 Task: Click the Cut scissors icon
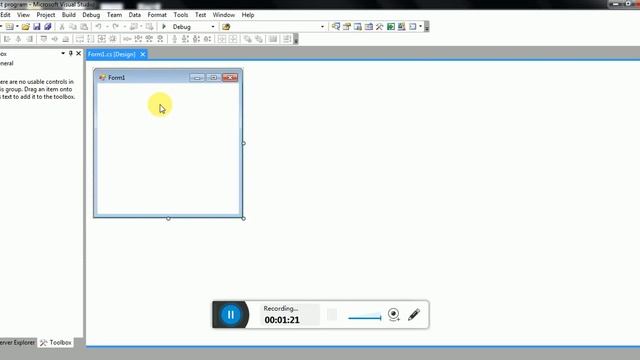[x=62, y=27]
